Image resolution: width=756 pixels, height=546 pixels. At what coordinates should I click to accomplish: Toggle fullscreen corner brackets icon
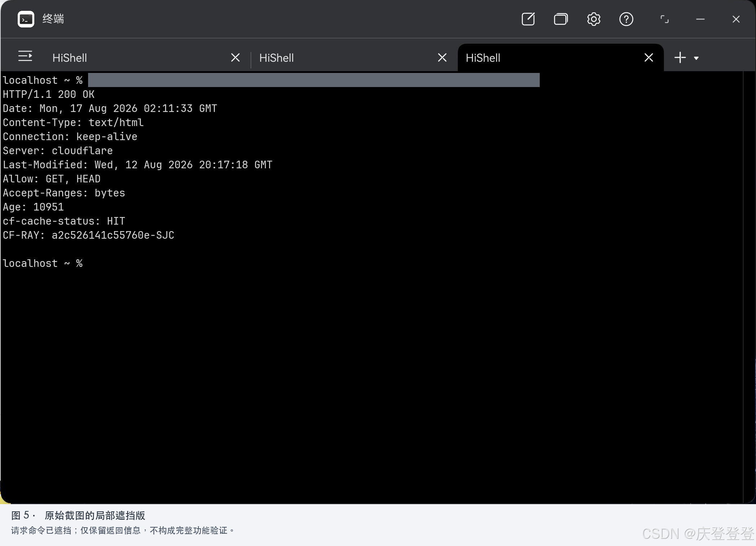[664, 19]
